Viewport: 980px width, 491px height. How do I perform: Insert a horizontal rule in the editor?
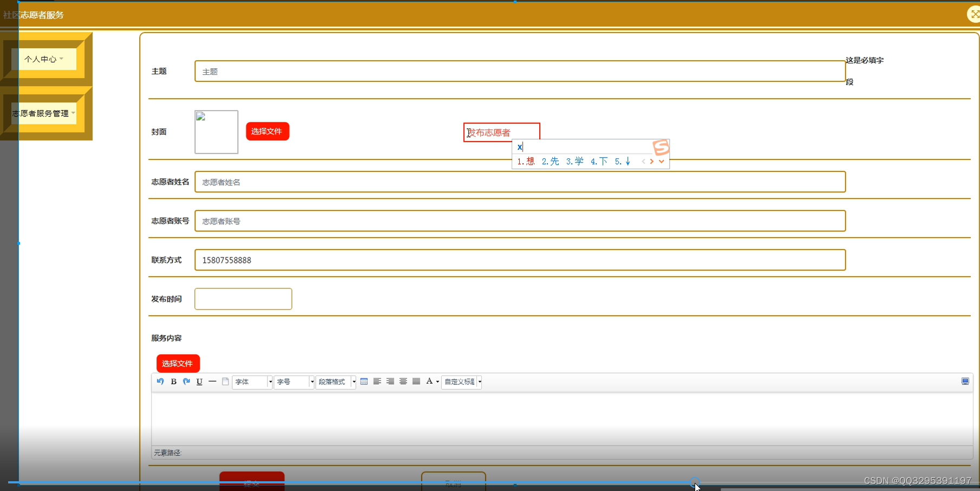click(212, 382)
